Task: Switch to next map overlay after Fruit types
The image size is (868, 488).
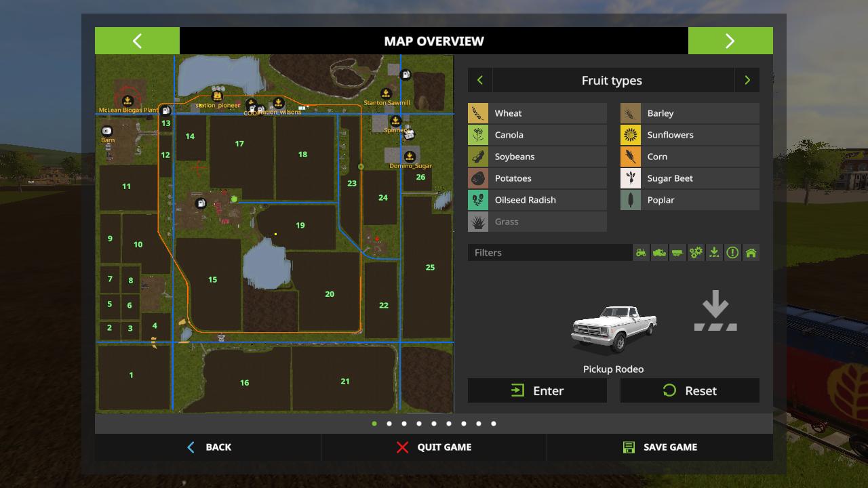Action: pyautogui.click(x=747, y=80)
